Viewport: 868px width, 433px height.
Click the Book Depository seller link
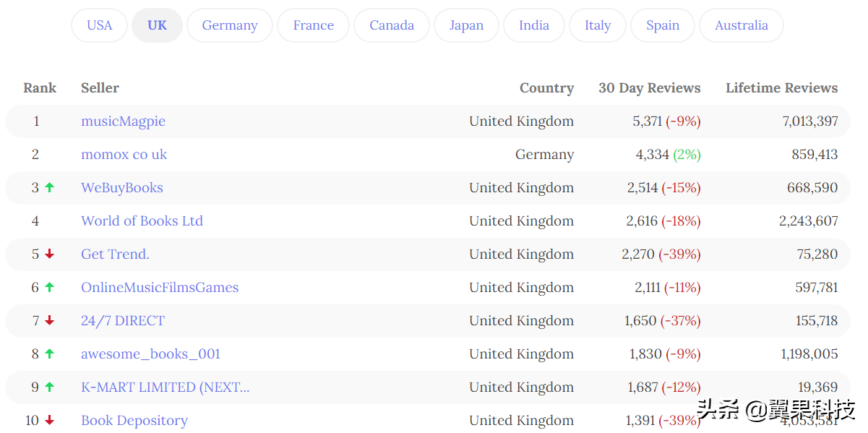(x=134, y=421)
